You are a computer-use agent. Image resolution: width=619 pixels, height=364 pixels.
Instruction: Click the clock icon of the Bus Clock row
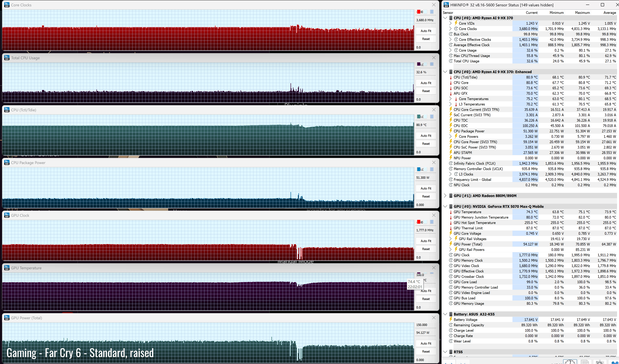[x=451, y=34]
